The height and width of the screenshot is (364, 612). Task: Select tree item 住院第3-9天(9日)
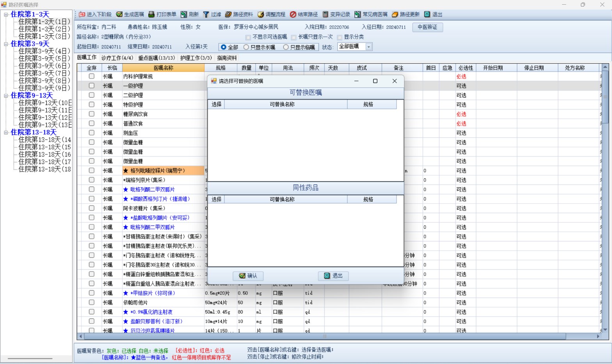[44, 88]
